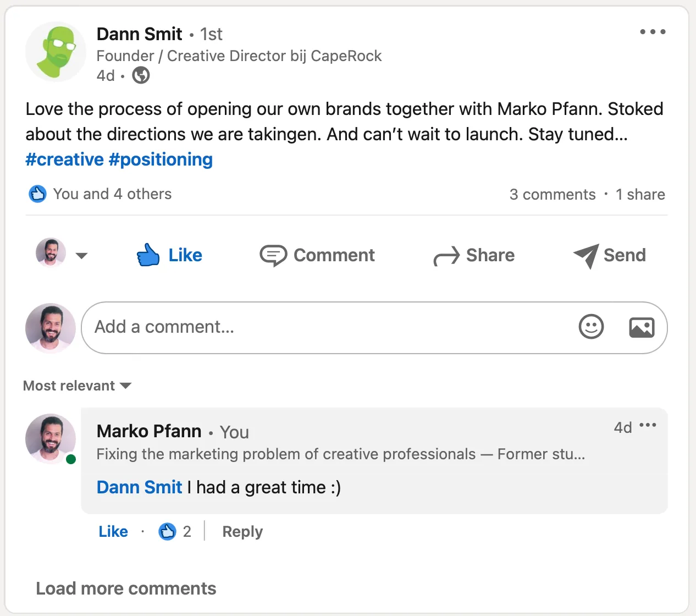The height and width of the screenshot is (616, 696).
Task: Expand the react-as profile dropdown arrow
Action: [81, 256]
